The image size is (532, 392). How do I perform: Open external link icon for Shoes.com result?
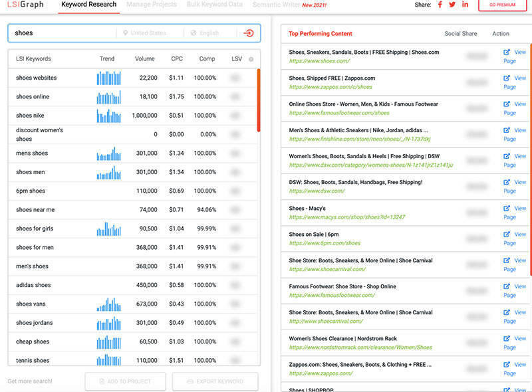(x=507, y=52)
